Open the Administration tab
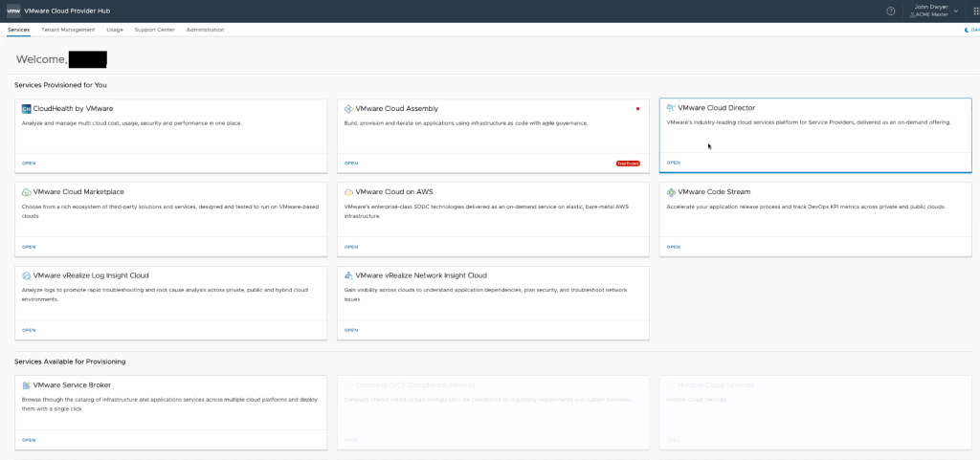Screen dimensions: 980x460 205,30
